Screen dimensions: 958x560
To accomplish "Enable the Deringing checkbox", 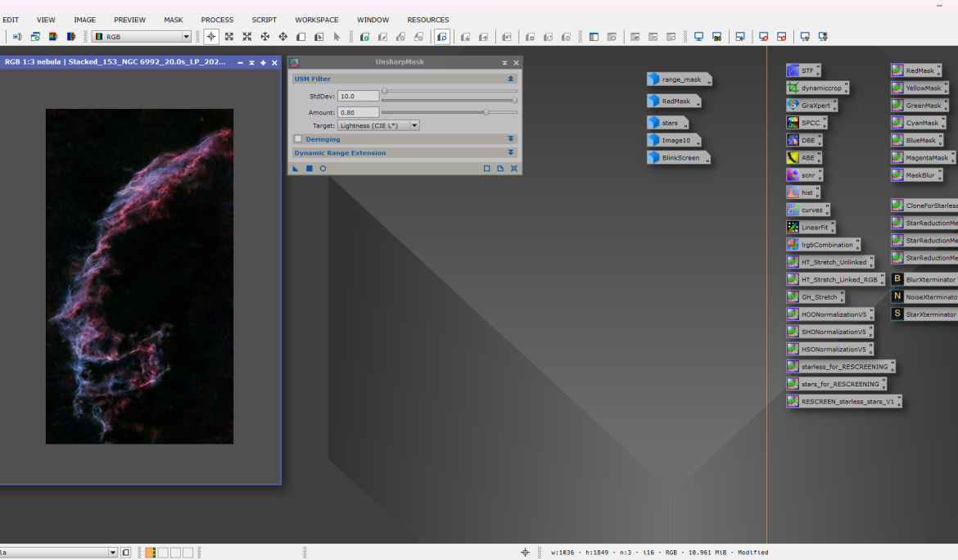I will coord(298,139).
